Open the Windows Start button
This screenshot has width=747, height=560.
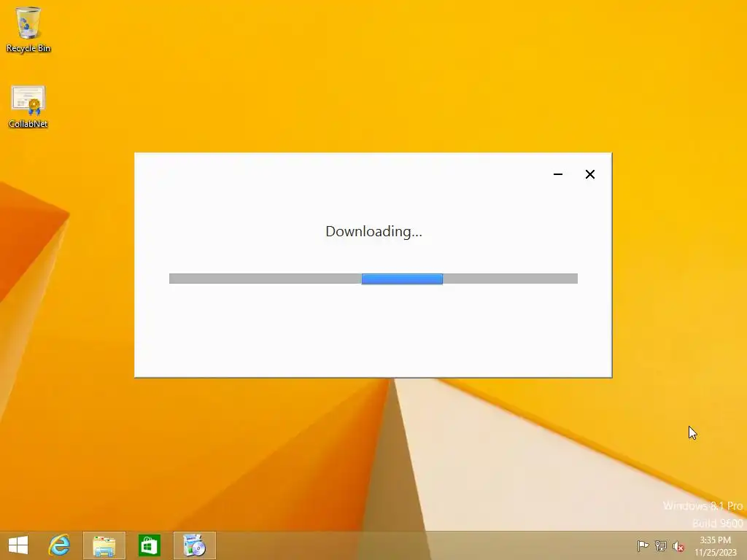tap(18, 545)
